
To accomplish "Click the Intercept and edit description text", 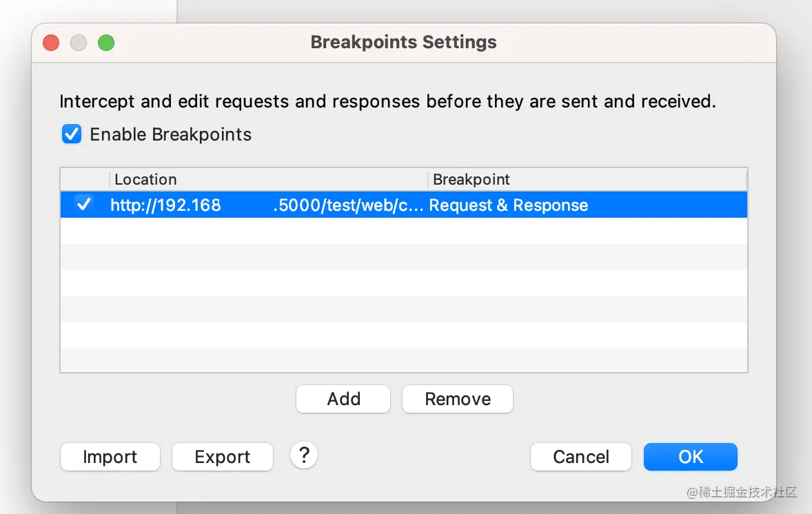I will (387, 102).
